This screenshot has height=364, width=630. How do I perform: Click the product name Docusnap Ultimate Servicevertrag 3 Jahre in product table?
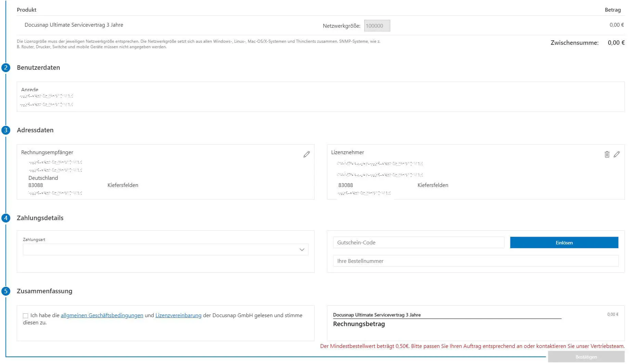pos(74,25)
